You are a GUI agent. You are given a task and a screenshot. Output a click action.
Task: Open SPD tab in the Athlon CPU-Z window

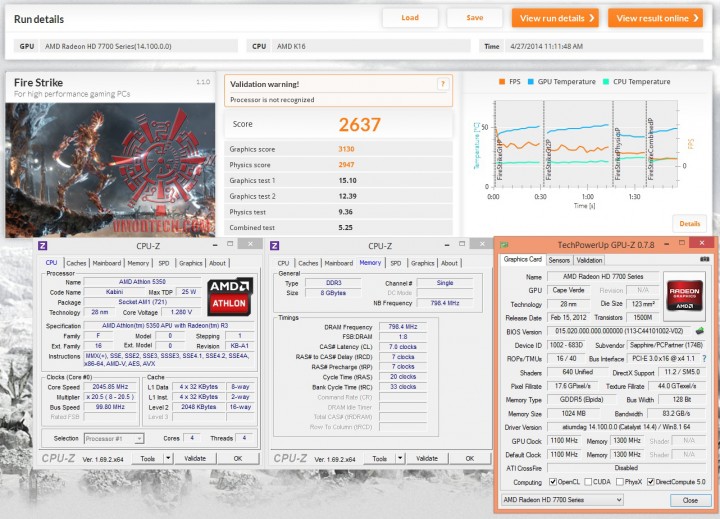click(x=164, y=263)
